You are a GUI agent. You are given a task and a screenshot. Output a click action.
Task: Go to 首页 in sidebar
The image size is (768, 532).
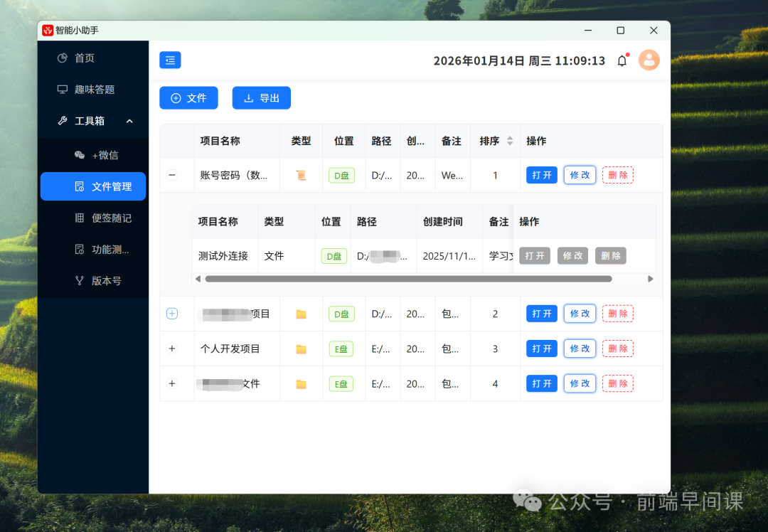93,58
